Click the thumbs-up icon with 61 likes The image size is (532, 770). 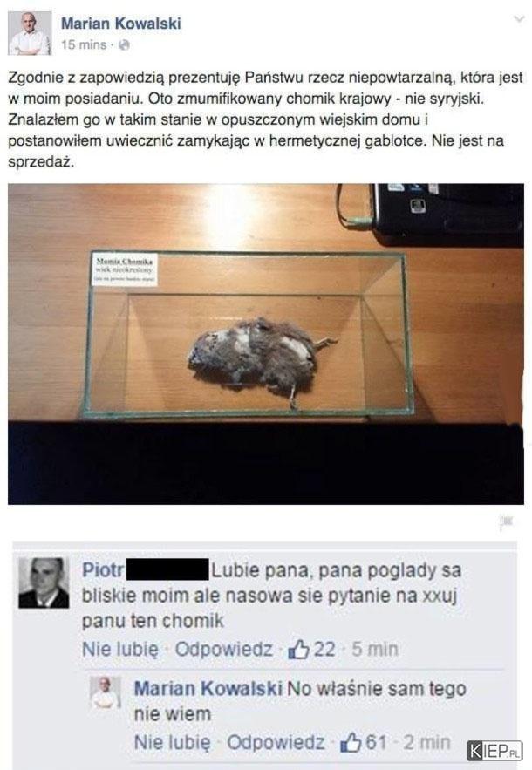[x=351, y=742]
